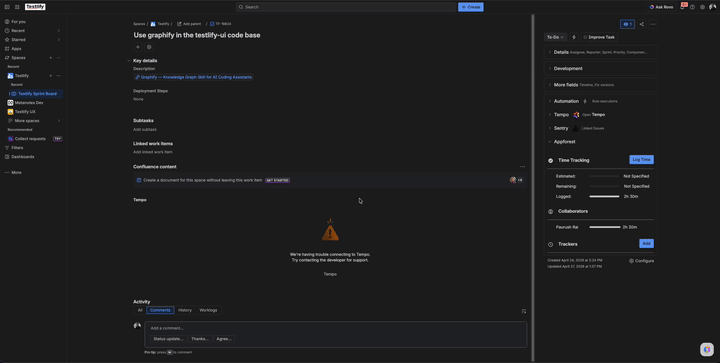Open the user profile avatar
720x363 pixels.
click(x=712, y=7)
